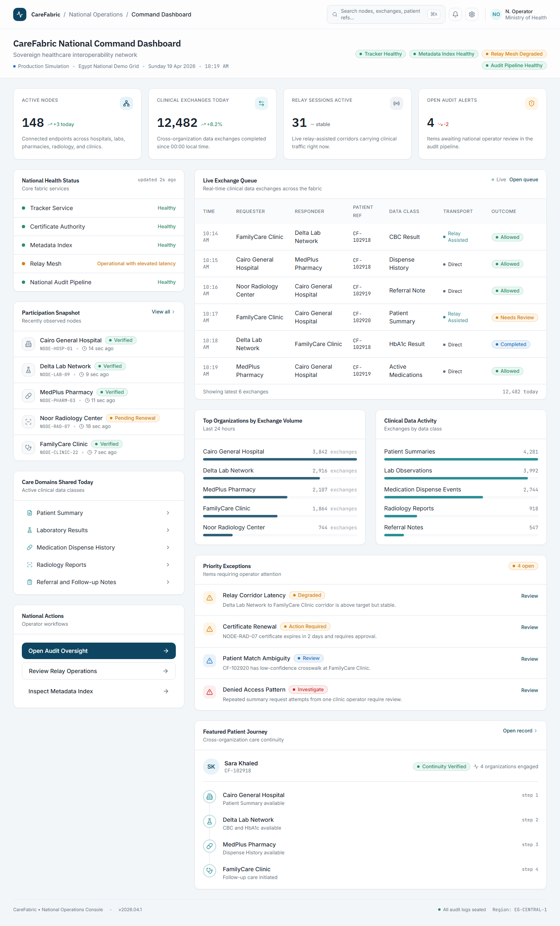Click the Relay Mesh Degraded status badge

coord(514,54)
